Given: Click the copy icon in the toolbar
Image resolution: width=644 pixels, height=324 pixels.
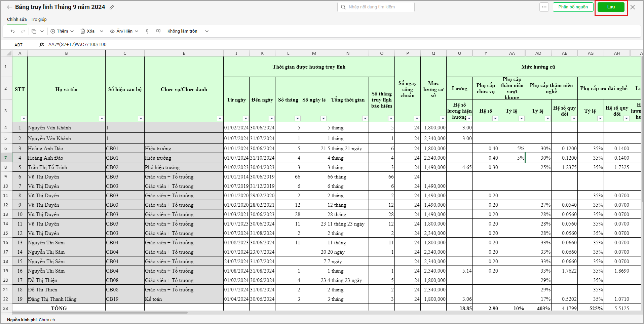Looking at the screenshot, I should click(x=34, y=31).
